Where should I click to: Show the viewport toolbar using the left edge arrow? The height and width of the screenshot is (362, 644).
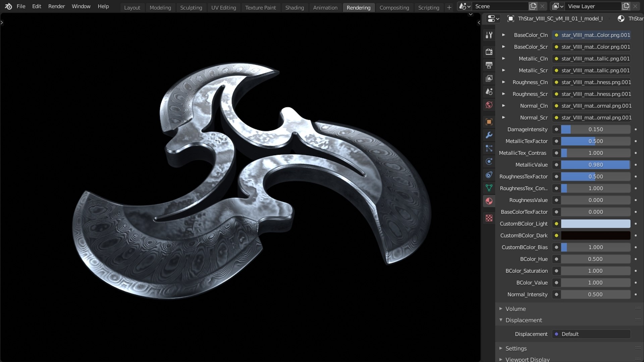click(x=2, y=22)
